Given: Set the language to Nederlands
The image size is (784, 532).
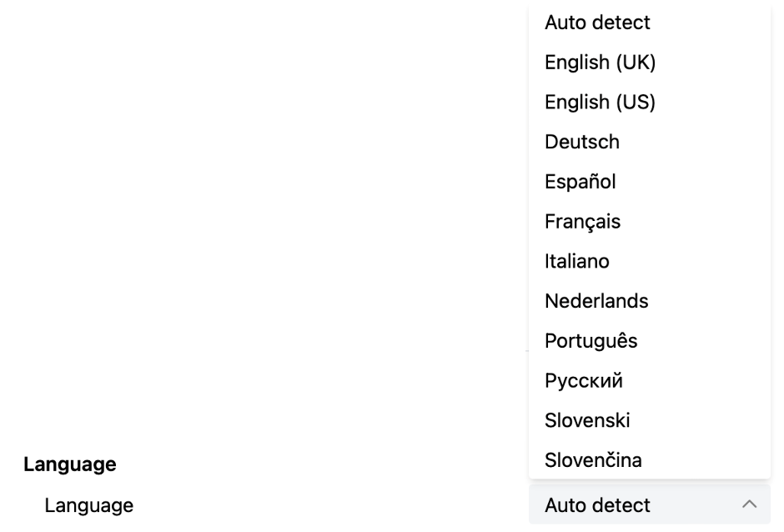Looking at the screenshot, I should (x=650, y=301).
